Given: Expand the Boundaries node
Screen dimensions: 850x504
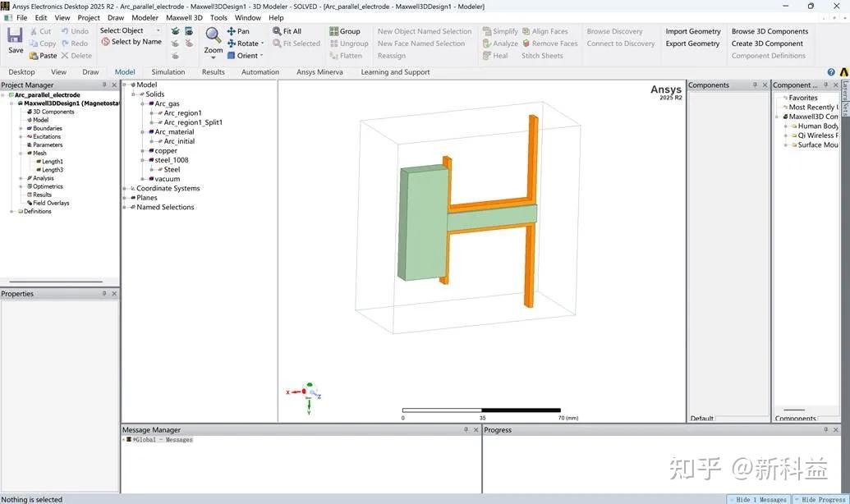Looking at the screenshot, I should pyautogui.click(x=21, y=128).
